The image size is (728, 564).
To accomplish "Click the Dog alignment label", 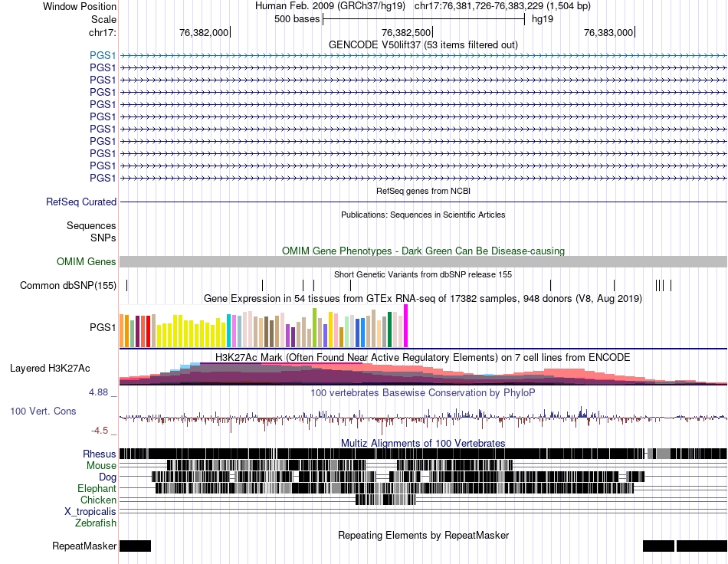I will (x=107, y=477).
